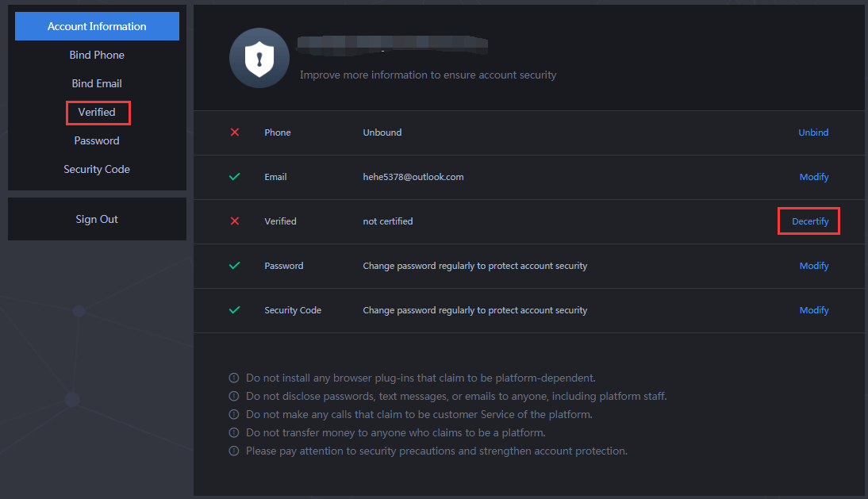This screenshot has height=499, width=868.
Task: Go to Bind Phone in sidebar
Action: (x=97, y=55)
